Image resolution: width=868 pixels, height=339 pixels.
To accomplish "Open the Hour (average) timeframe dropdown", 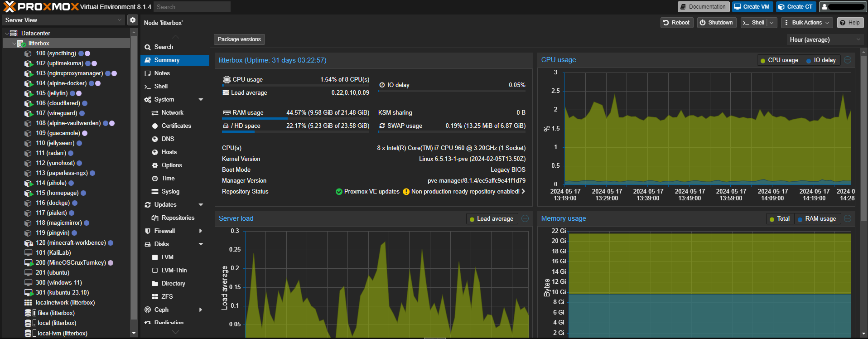I will coord(825,40).
